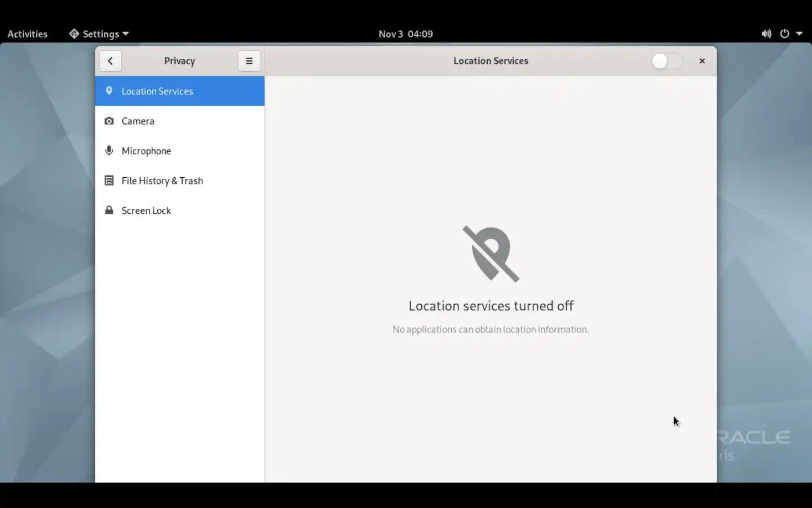Click the power icon in top bar
Screen dimensions: 812x508
click(784, 34)
